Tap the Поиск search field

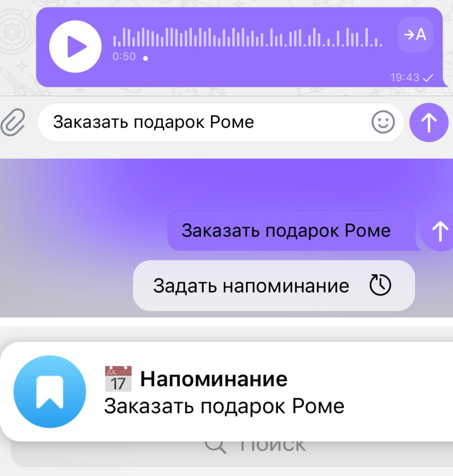tap(232, 452)
